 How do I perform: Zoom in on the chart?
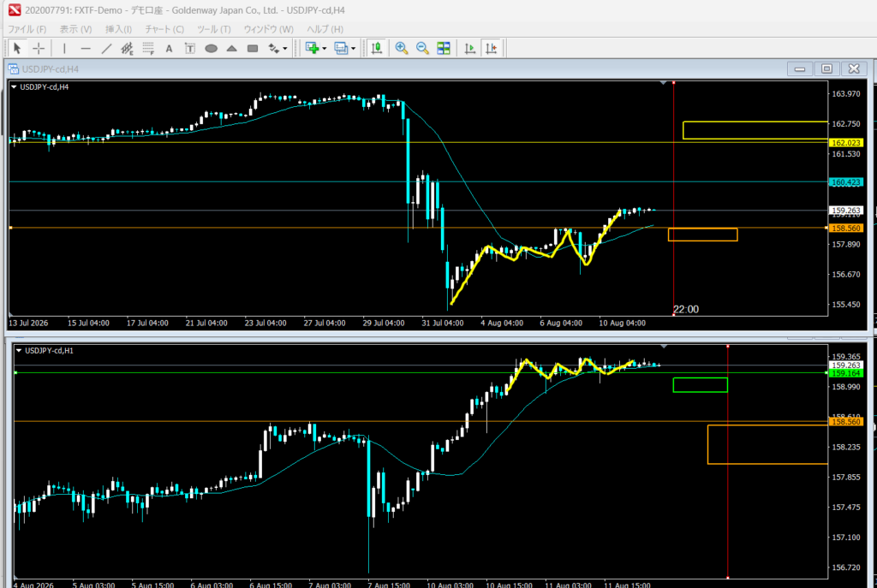(401, 49)
